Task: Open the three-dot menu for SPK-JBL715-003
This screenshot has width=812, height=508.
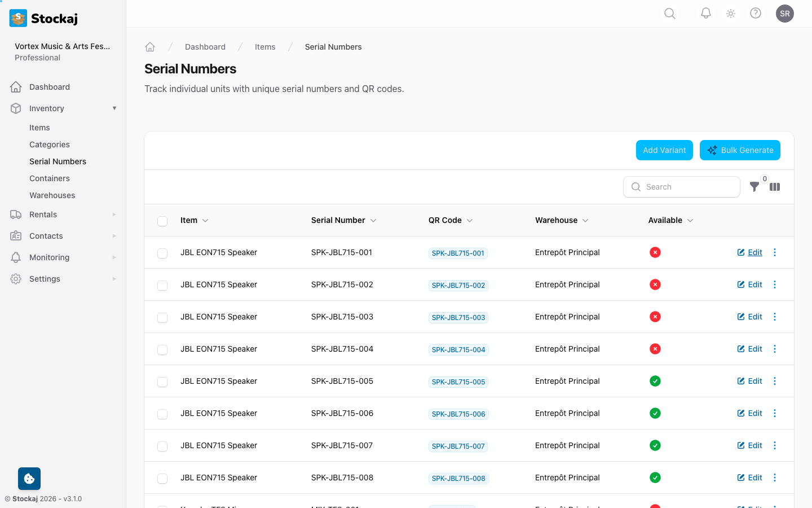Action: [775, 317]
